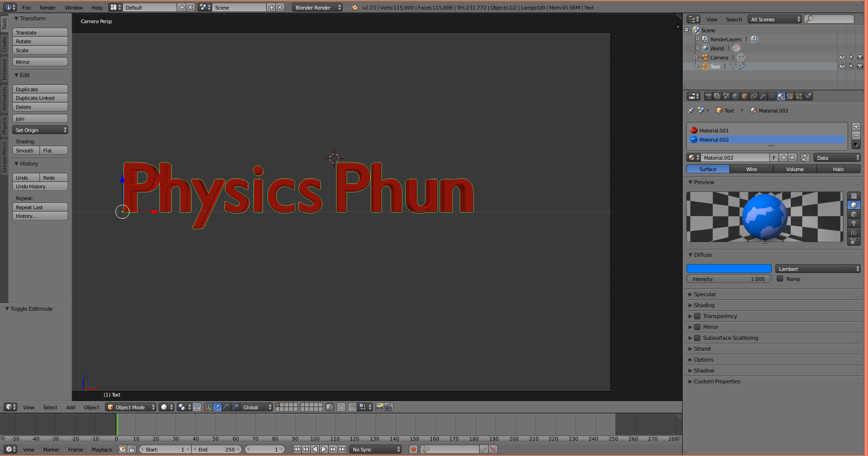This screenshot has height=456, width=868.
Task: Jump to the end frame button
Action: (x=342, y=449)
